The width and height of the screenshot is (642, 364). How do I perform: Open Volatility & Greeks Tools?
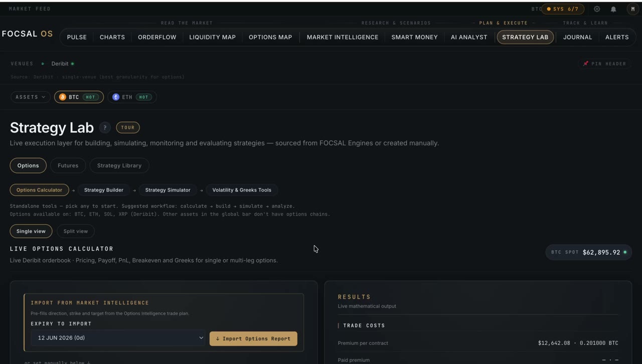pos(242,190)
